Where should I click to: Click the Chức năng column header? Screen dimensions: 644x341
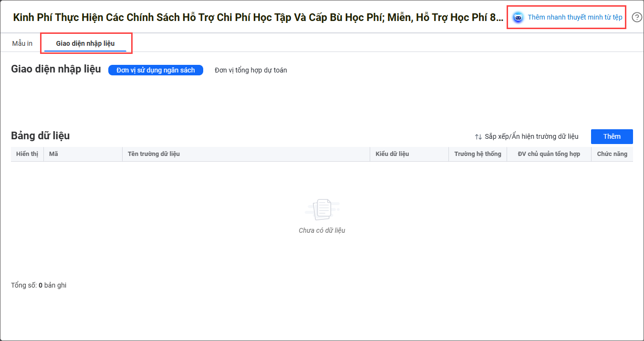[x=612, y=154]
